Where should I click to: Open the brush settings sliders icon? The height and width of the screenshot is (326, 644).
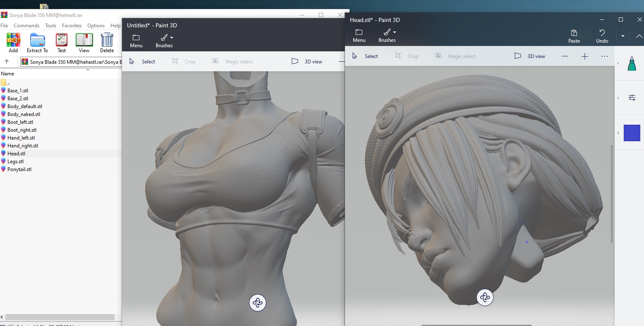point(632,98)
